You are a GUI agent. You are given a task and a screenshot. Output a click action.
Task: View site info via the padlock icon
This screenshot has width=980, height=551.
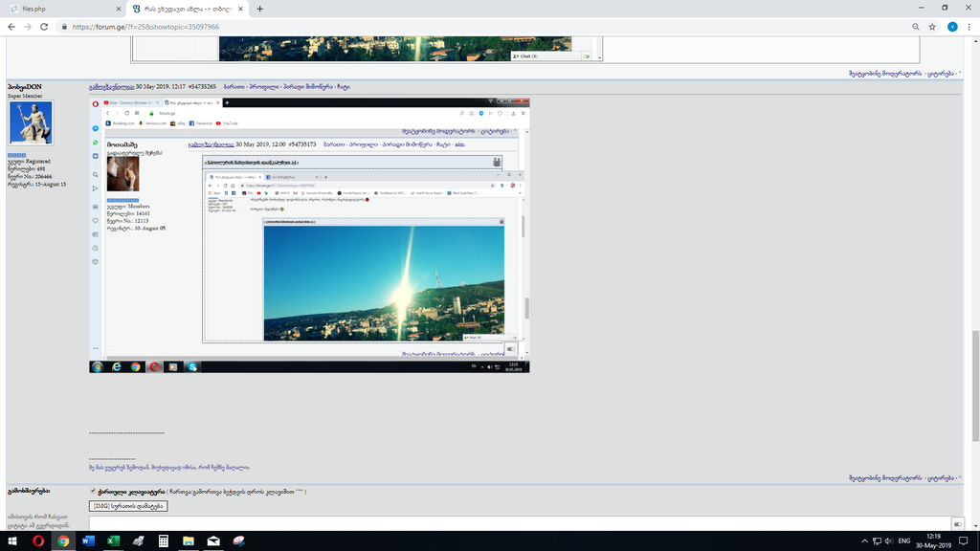[x=64, y=27]
